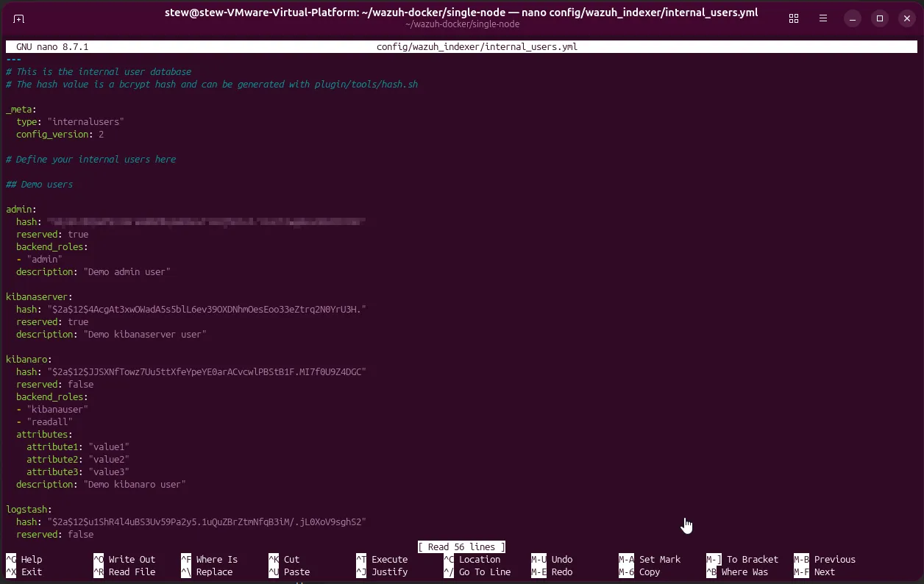Click the bcrypt hash comment line
This screenshot has height=584, width=924.
pos(212,85)
